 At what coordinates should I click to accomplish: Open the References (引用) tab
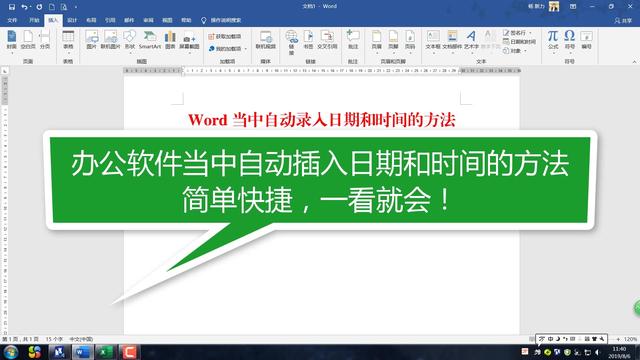pyautogui.click(x=110, y=20)
